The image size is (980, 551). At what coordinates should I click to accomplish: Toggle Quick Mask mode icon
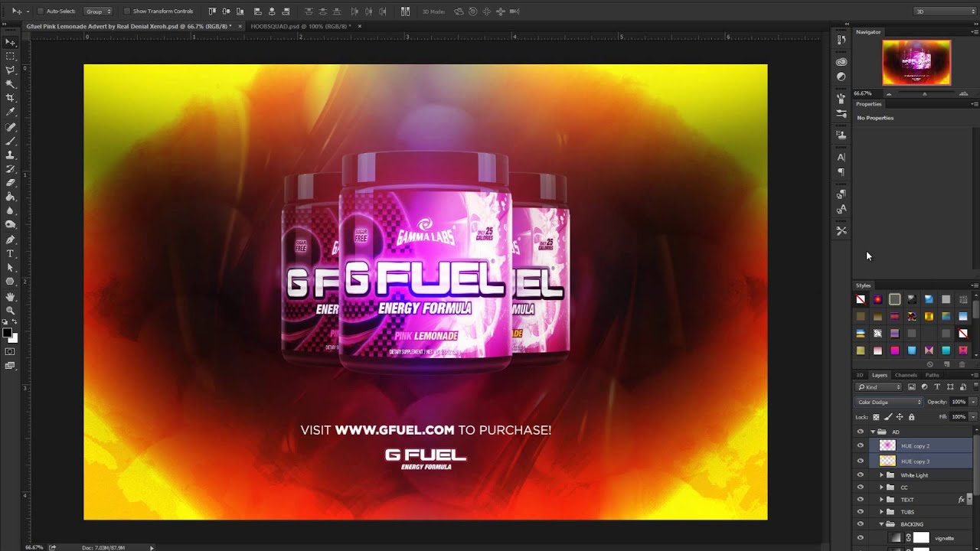(x=10, y=351)
